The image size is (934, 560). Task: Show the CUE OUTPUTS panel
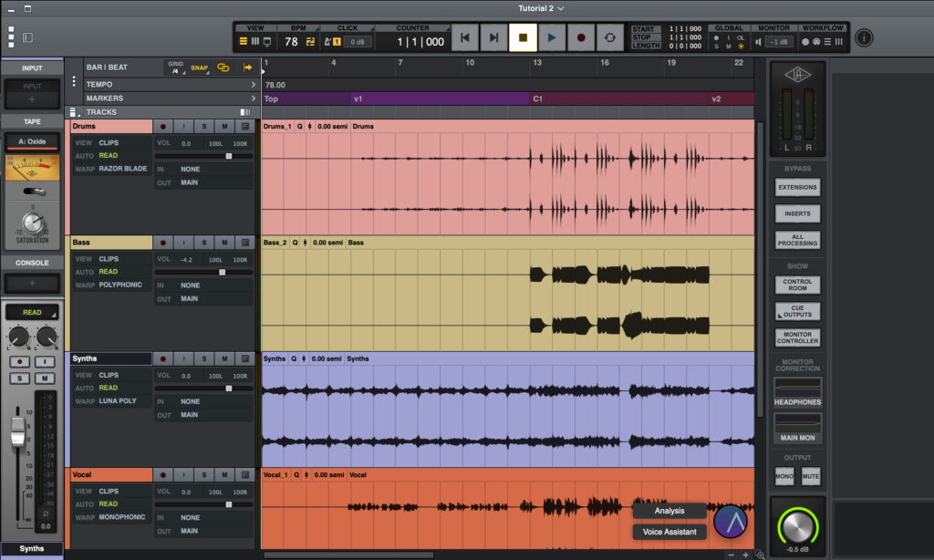point(797,311)
